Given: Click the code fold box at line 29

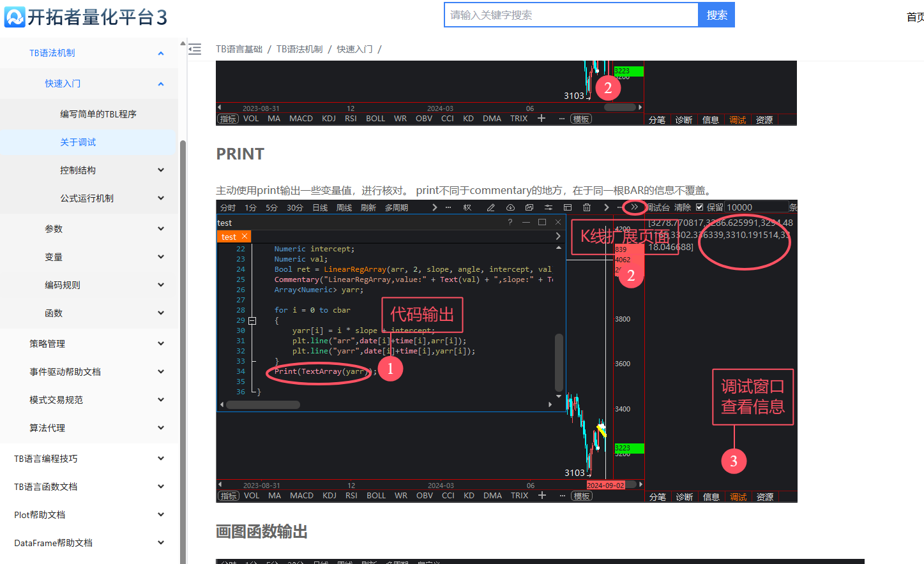Looking at the screenshot, I should pyautogui.click(x=252, y=321).
